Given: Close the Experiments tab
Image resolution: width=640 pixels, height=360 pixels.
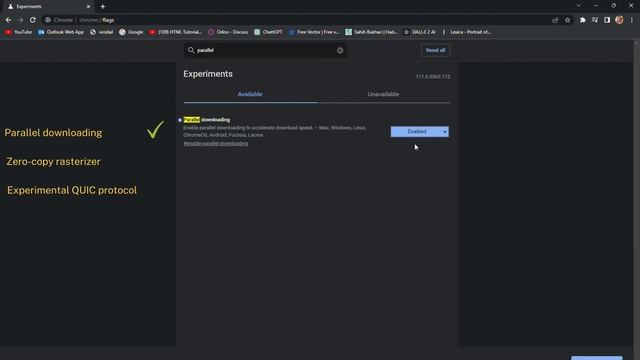Looking at the screenshot, I should click(x=88, y=7).
